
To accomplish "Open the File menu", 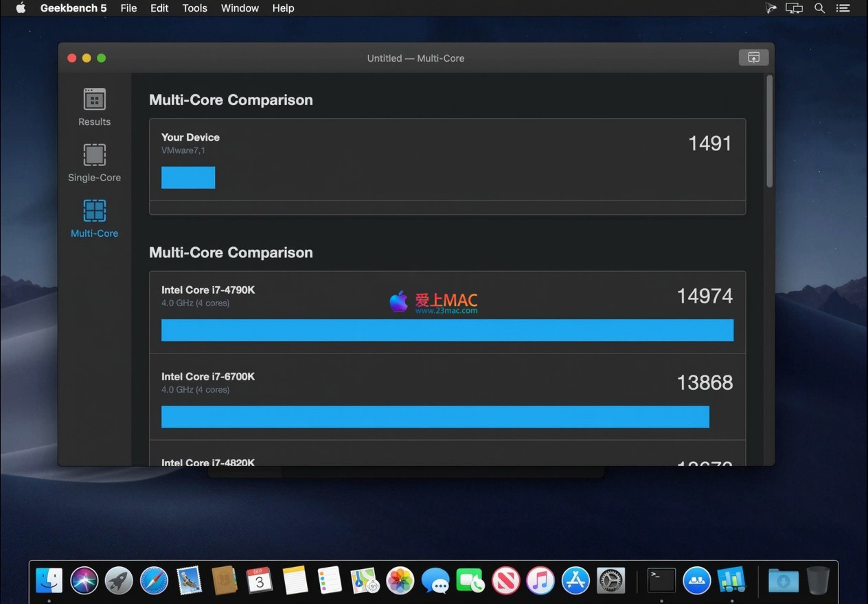I will click(x=128, y=8).
